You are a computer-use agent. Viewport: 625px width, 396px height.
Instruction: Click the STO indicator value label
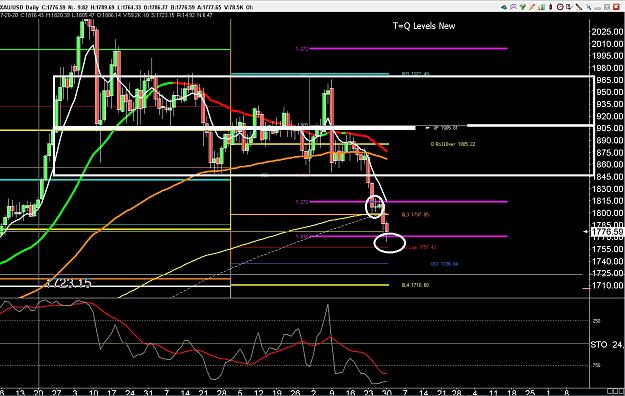click(607, 344)
